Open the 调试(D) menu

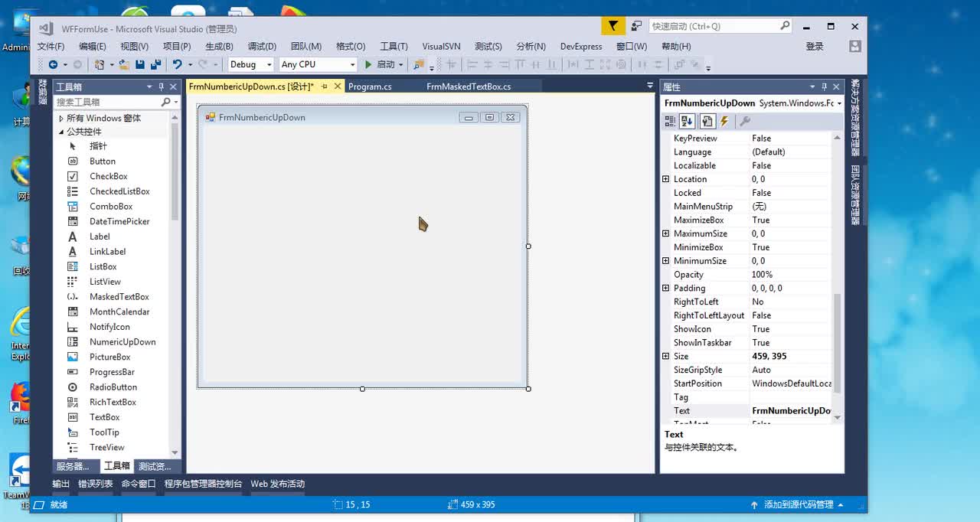pyautogui.click(x=262, y=47)
